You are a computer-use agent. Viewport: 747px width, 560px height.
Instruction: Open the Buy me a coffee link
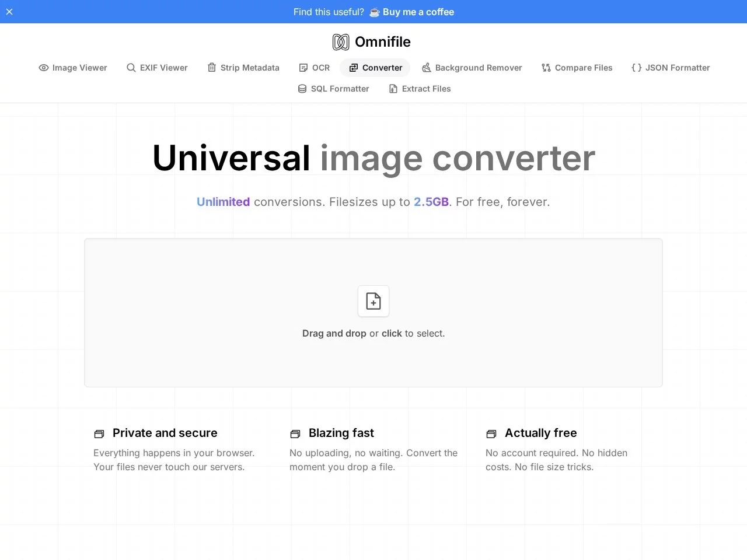coord(418,12)
